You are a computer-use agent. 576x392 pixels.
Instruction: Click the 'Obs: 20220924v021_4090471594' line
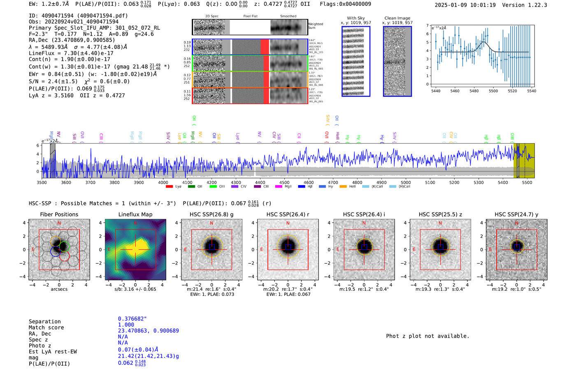point(74,22)
